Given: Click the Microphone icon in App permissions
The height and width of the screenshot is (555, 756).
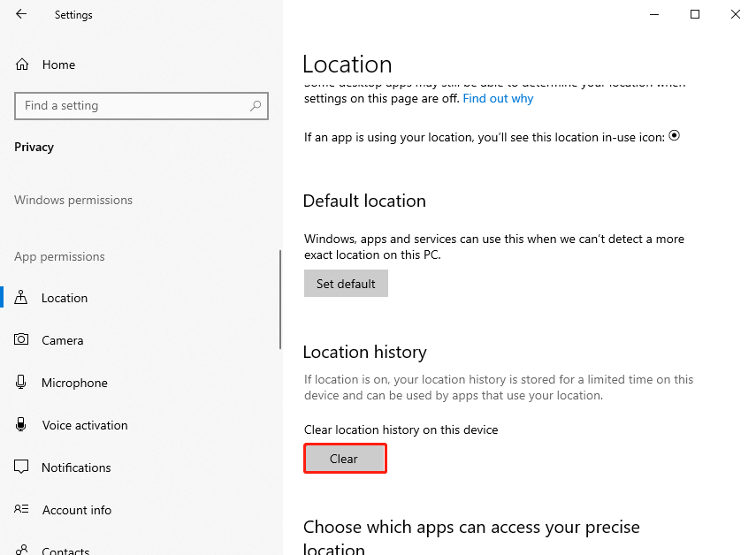Looking at the screenshot, I should tap(22, 383).
